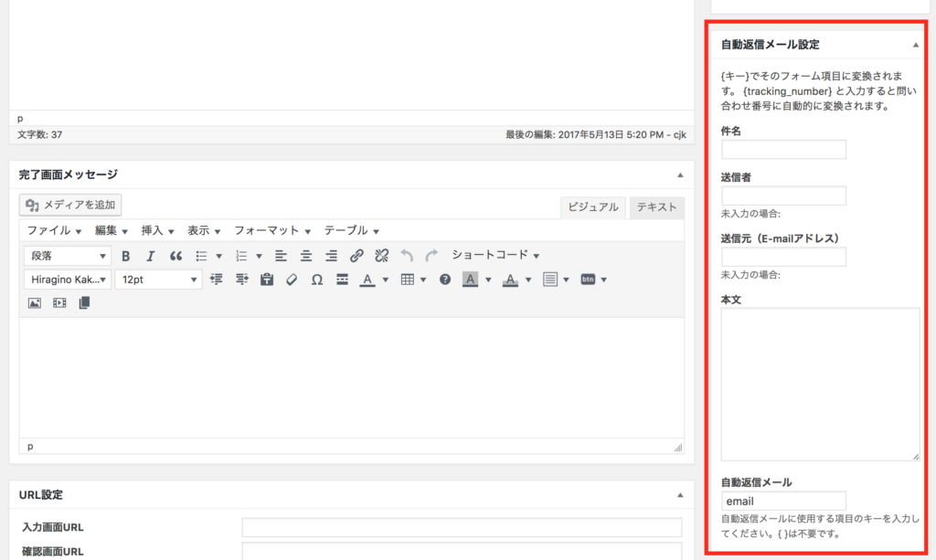Insert a special character (Omega icon)
The height and width of the screenshot is (560, 936).
click(317, 280)
